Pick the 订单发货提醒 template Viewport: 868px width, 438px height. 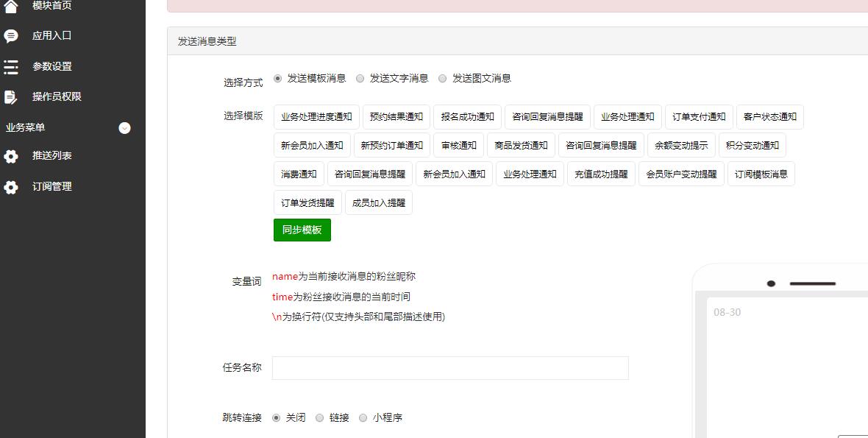(x=307, y=202)
